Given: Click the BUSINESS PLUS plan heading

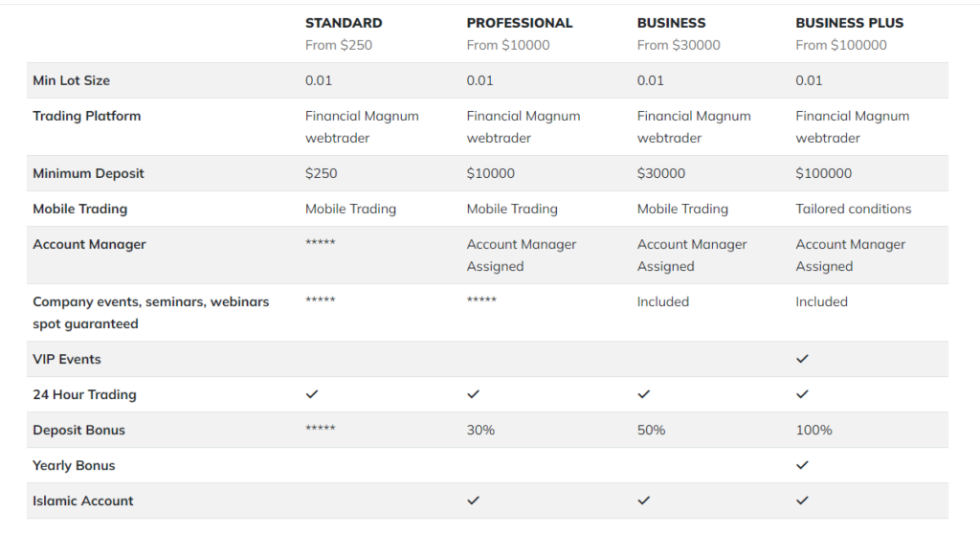Looking at the screenshot, I should click(849, 23).
